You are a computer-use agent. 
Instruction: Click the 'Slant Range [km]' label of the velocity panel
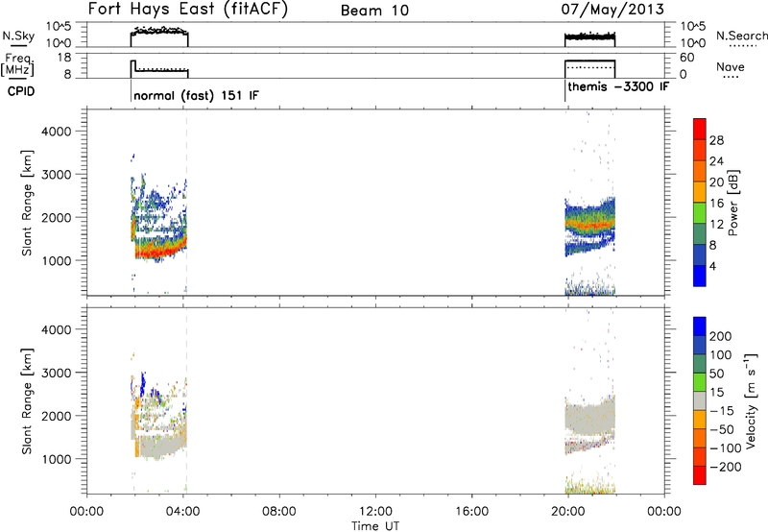[27, 401]
